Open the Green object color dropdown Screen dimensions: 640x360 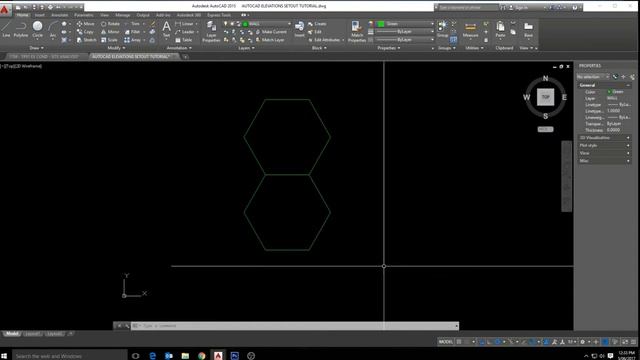tap(405, 24)
